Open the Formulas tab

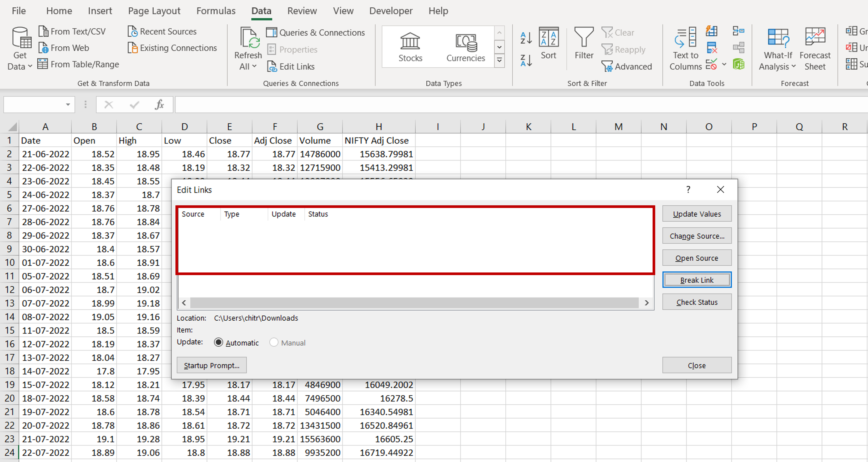point(216,11)
